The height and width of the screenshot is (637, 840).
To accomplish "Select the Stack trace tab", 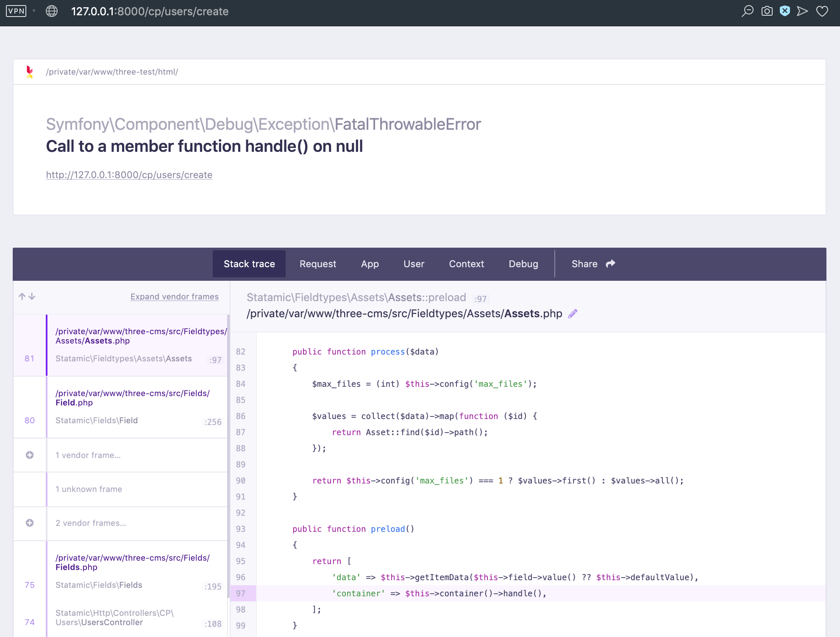I will [x=249, y=264].
